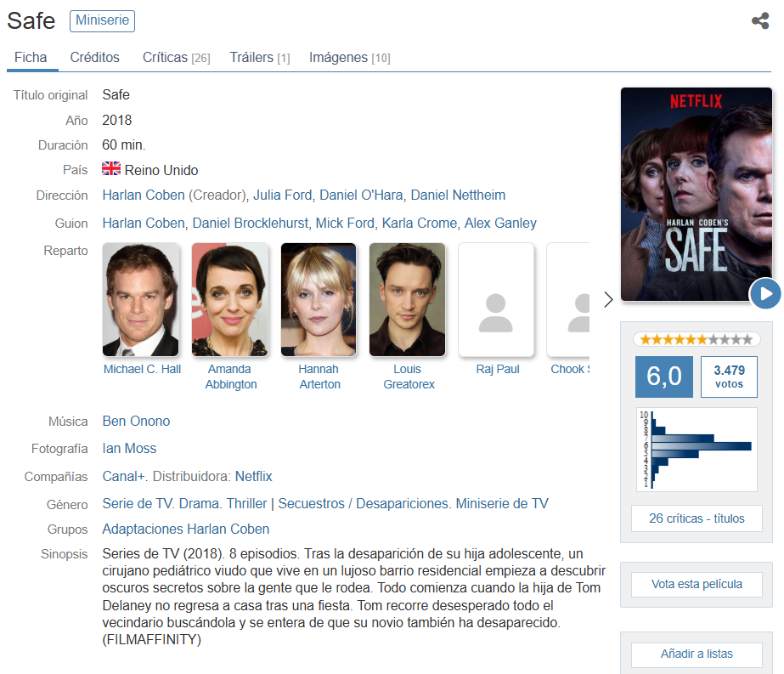Show next cast members with arrow
The image size is (784, 674).
[608, 299]
